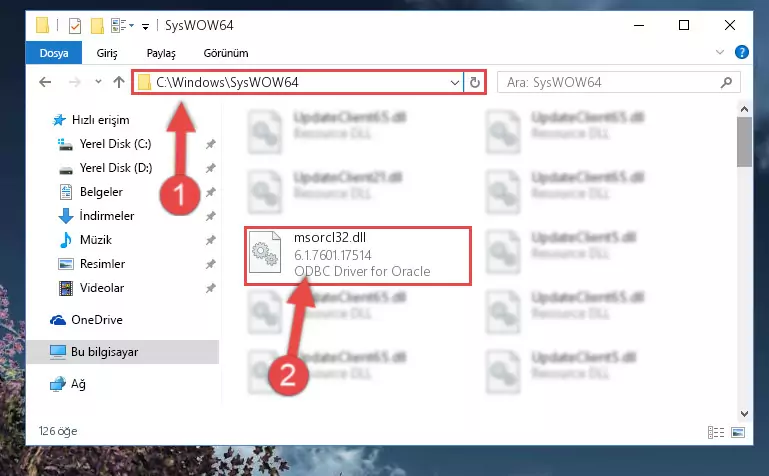Open the Customize Quick Access Toolbar dropdown
This screenshot has width=769, height=476.
click(146, 26)
